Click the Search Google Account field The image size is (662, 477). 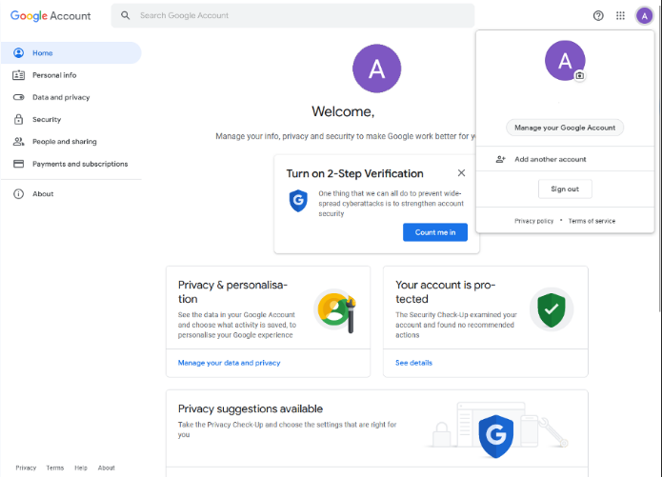pos(300,16)
